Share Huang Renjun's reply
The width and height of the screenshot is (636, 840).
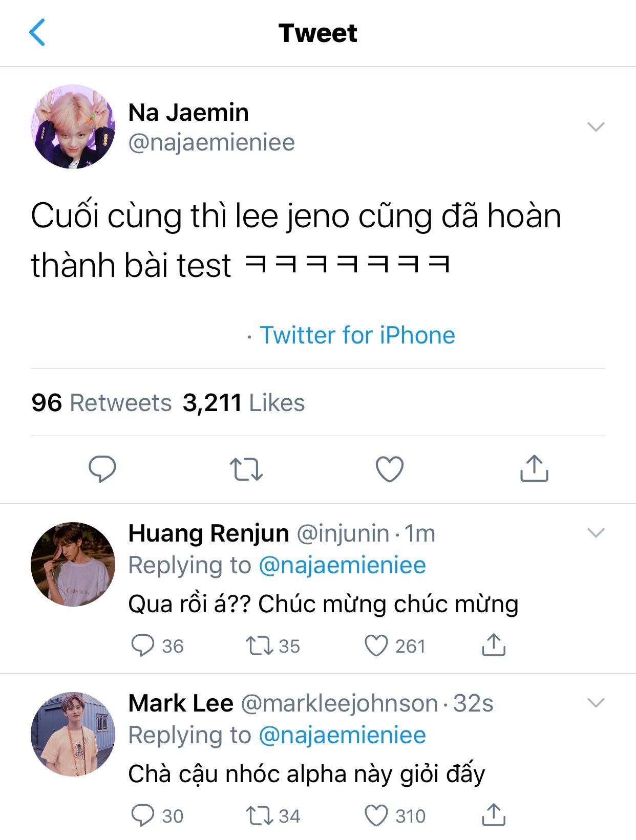494,645
